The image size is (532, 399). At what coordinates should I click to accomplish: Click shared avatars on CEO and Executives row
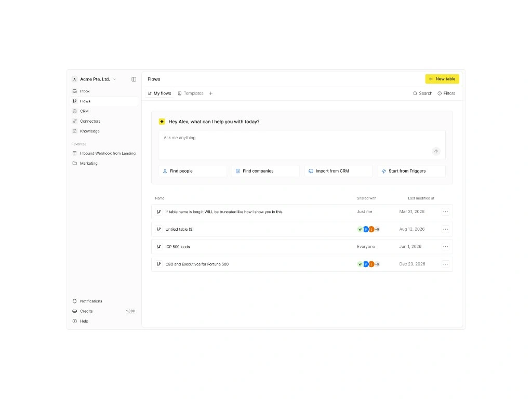pyautogui.click(x=368, y=264)
